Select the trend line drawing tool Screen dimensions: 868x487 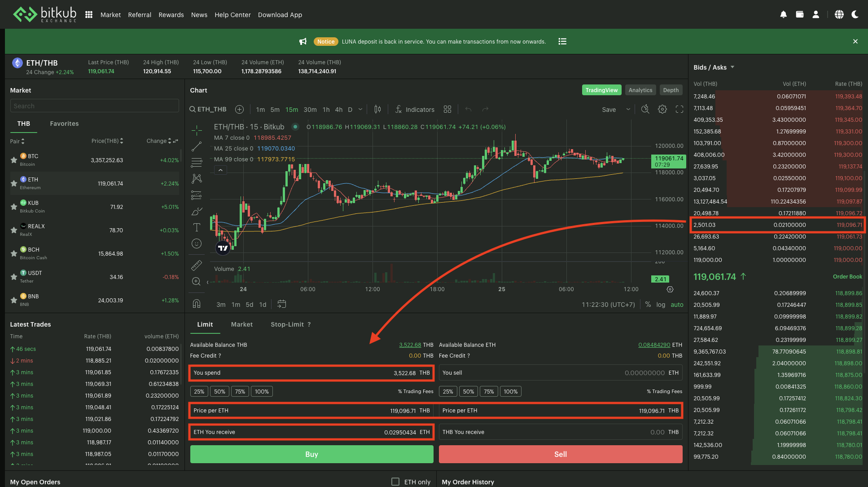click(x=197, y=146)
